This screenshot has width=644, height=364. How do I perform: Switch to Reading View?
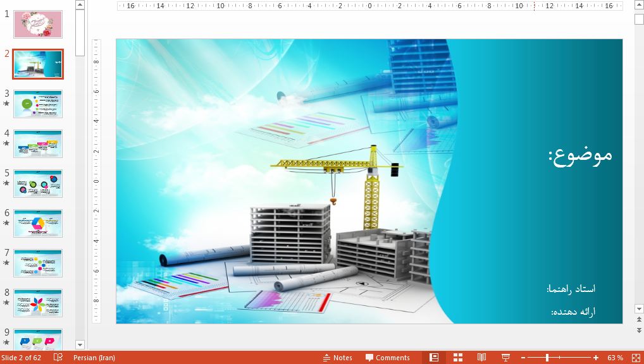click(481, 358)
